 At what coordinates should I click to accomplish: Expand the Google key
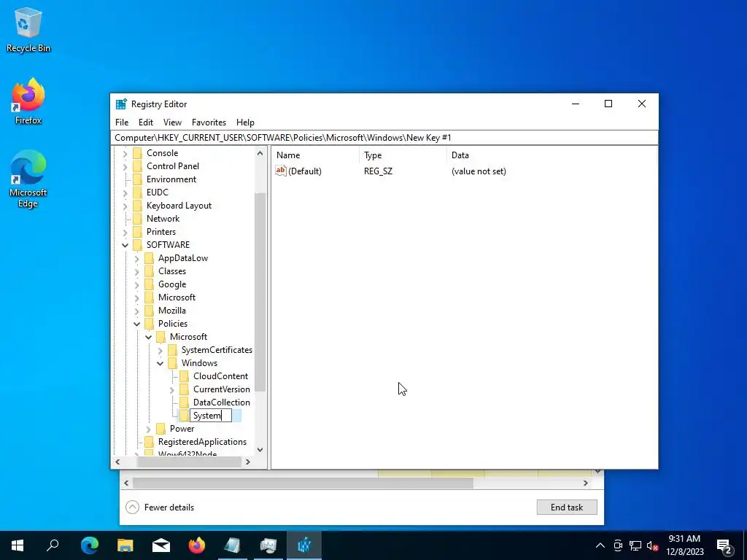(136, 285)
